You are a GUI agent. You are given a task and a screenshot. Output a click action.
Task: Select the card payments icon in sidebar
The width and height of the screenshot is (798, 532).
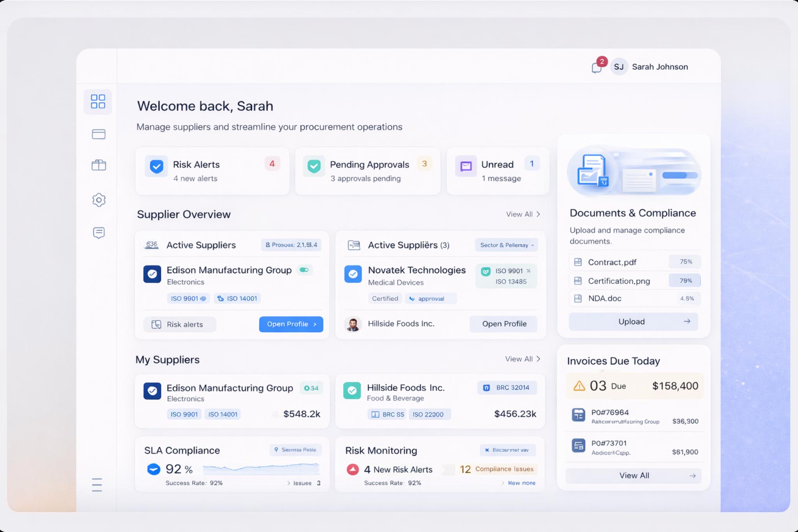coord(98,134)
